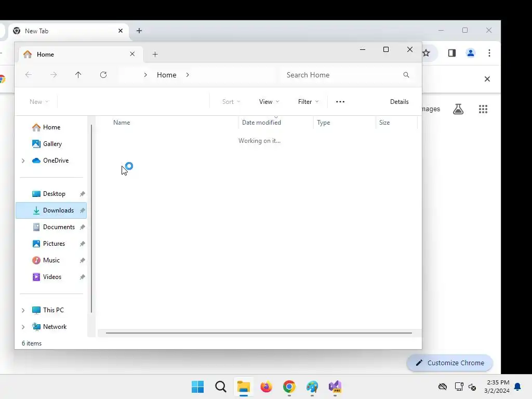Toggle Chrome side panel
Image resolution: width=532 pixels, height=399 pixels.
point(452,53)
